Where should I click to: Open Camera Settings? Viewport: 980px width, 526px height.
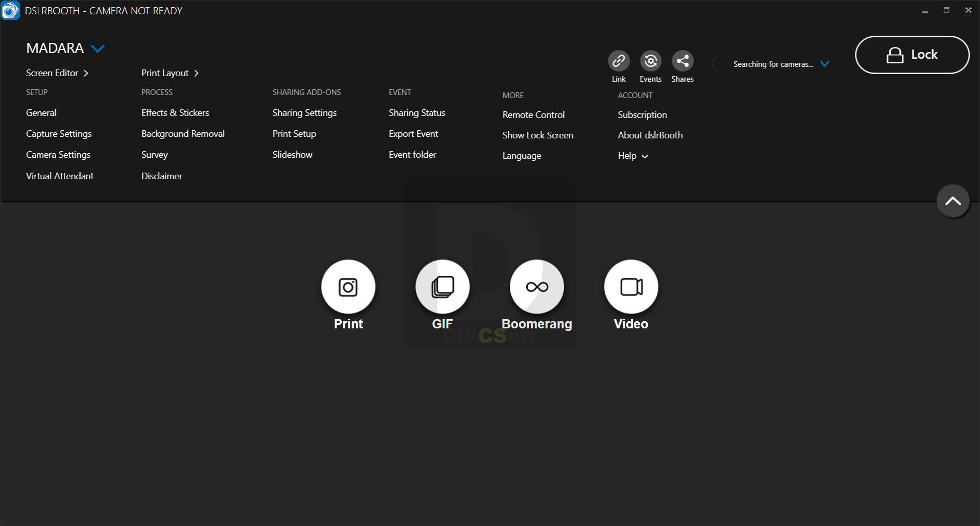click(58, 155)
